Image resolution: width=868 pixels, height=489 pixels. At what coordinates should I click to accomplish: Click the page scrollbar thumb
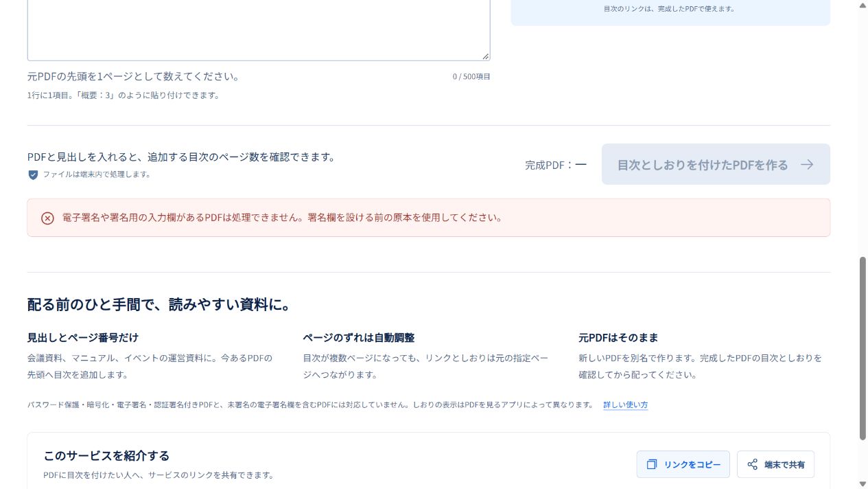tap(863, 348)
